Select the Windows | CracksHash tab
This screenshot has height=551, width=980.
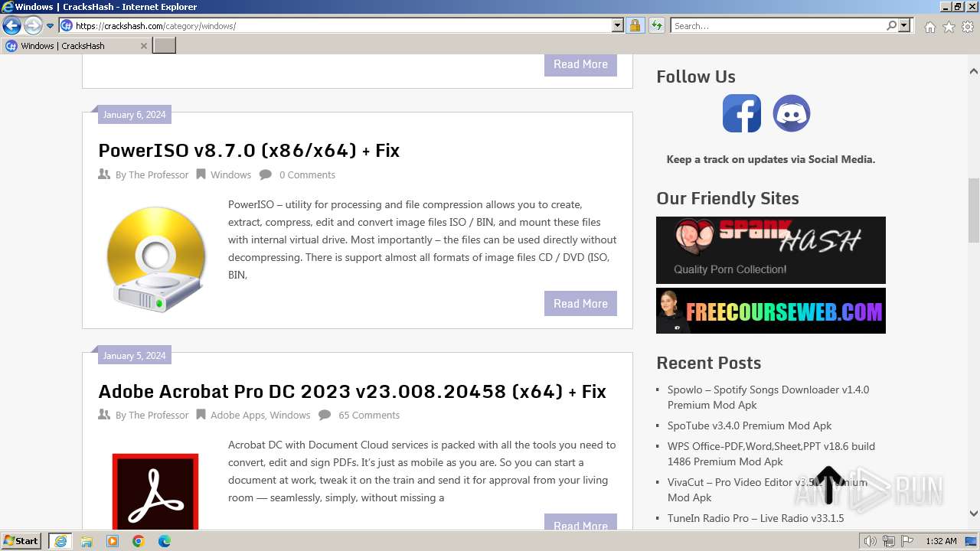(x=76, y=46)
